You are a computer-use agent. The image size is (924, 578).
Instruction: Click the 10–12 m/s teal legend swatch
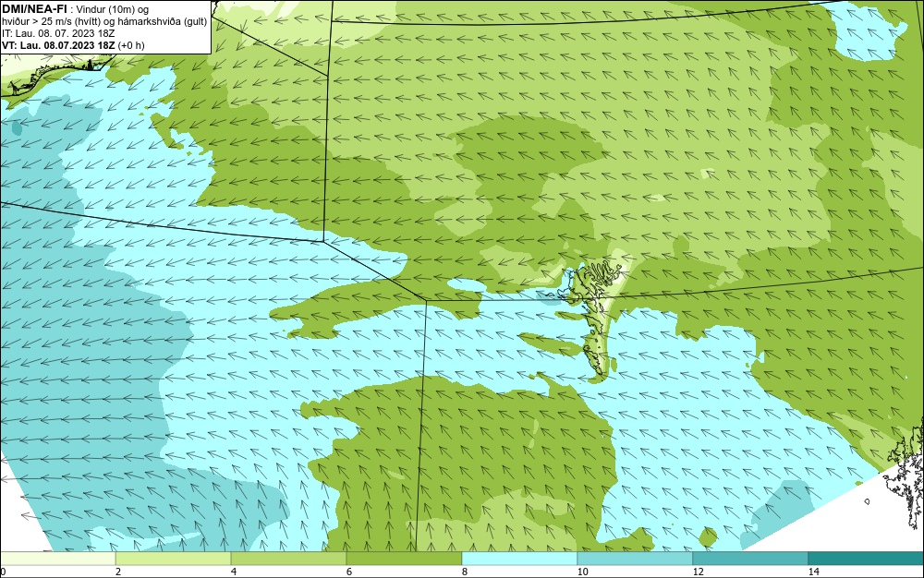(636, 559)
